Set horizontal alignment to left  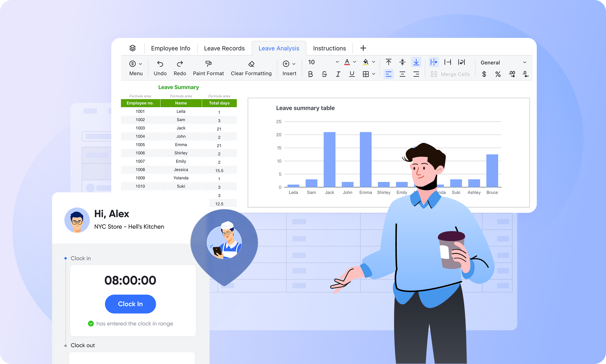[x=389, y=74]
